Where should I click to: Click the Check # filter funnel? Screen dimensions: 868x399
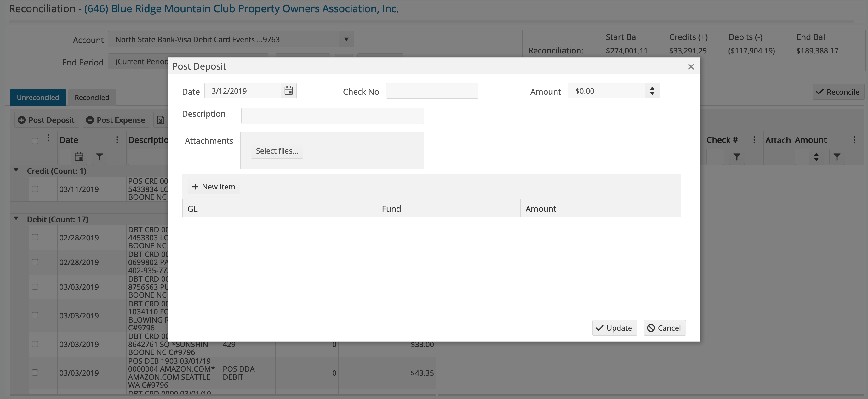737,157
